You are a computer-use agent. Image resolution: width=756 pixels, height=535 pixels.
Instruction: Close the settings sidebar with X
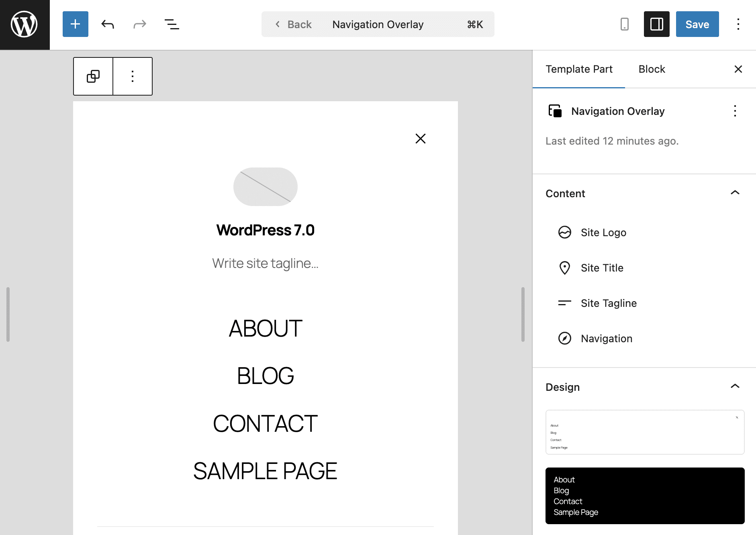[738, 69]
